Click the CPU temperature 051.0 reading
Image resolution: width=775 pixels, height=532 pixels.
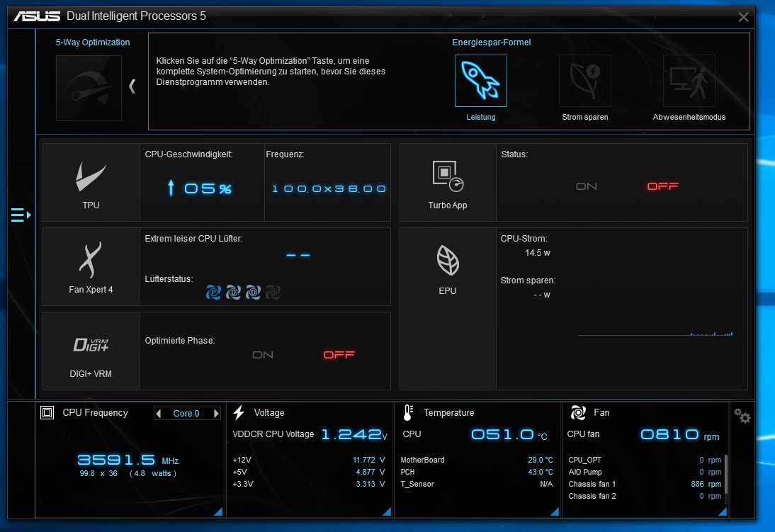(x=509, y=435)
